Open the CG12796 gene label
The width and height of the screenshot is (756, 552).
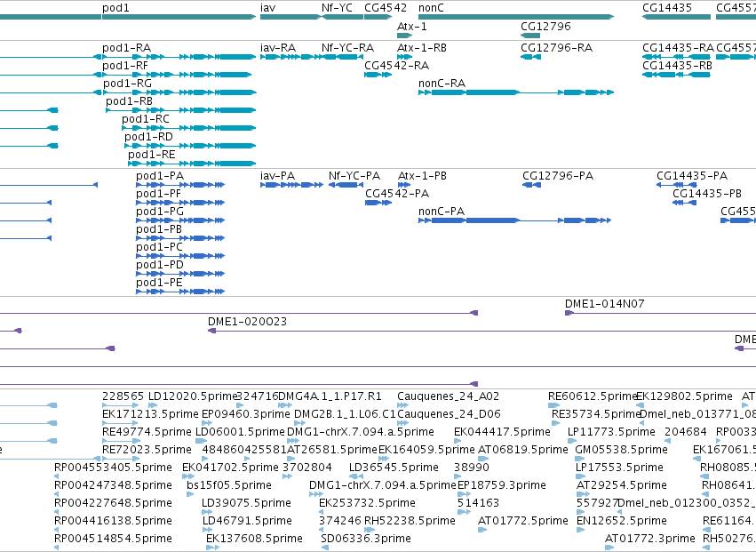click(x=545, y=26)
